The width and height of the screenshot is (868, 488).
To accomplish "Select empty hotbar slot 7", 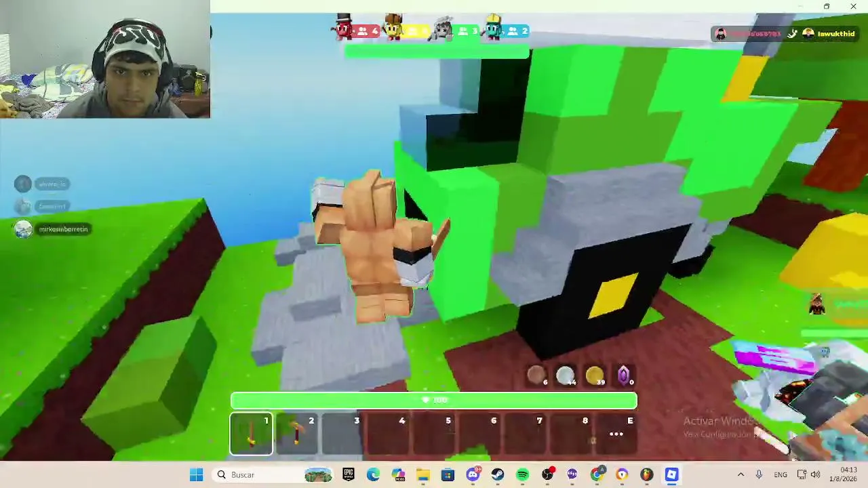I will [524, 434].
